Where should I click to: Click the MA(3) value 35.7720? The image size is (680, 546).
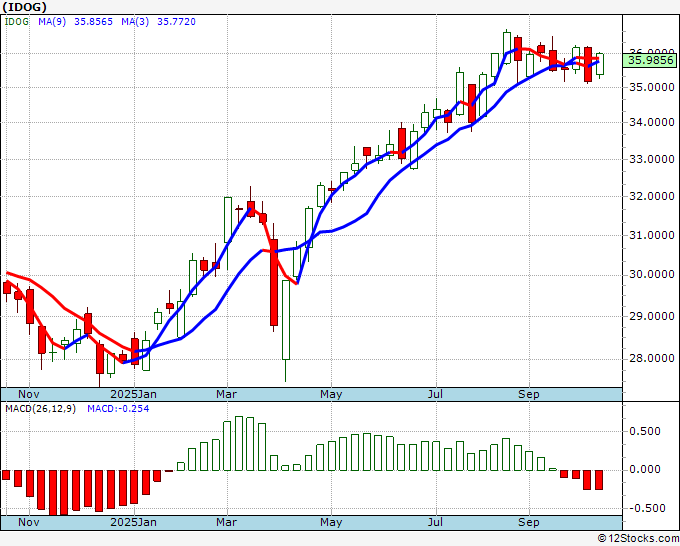(x=176, y=21)
